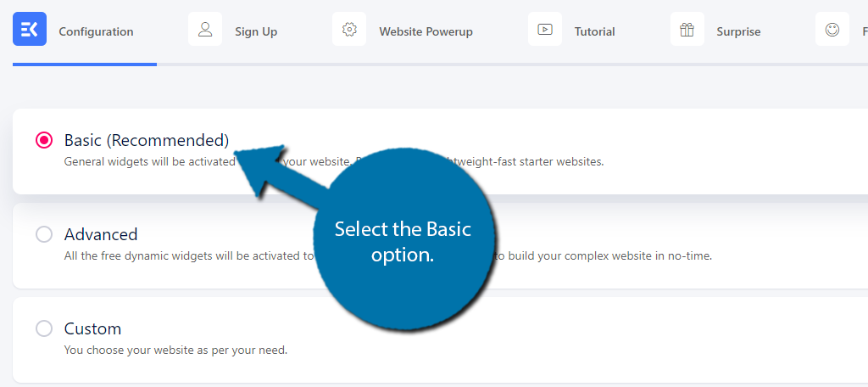The image size is (868, 387).
Task: Click the Custom option title text
Action: pyautogui.click(x=92, y=328)
